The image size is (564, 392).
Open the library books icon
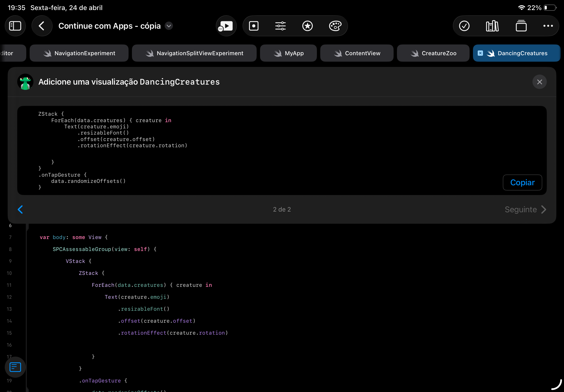492,26
